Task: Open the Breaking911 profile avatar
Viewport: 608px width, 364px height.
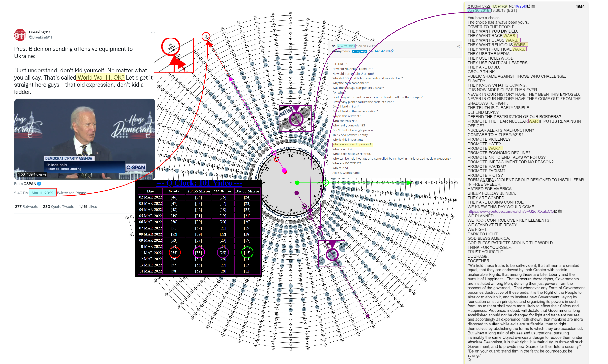Action: point(20,35)
